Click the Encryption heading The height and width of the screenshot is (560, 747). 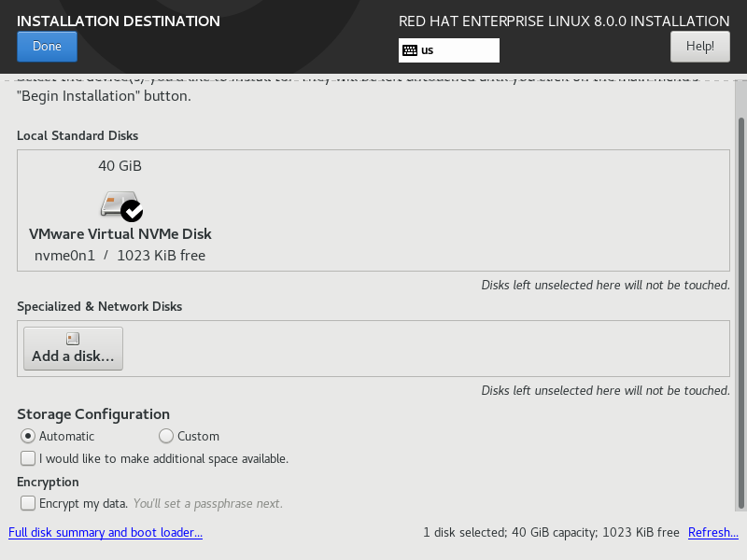[x=48, y=482]
